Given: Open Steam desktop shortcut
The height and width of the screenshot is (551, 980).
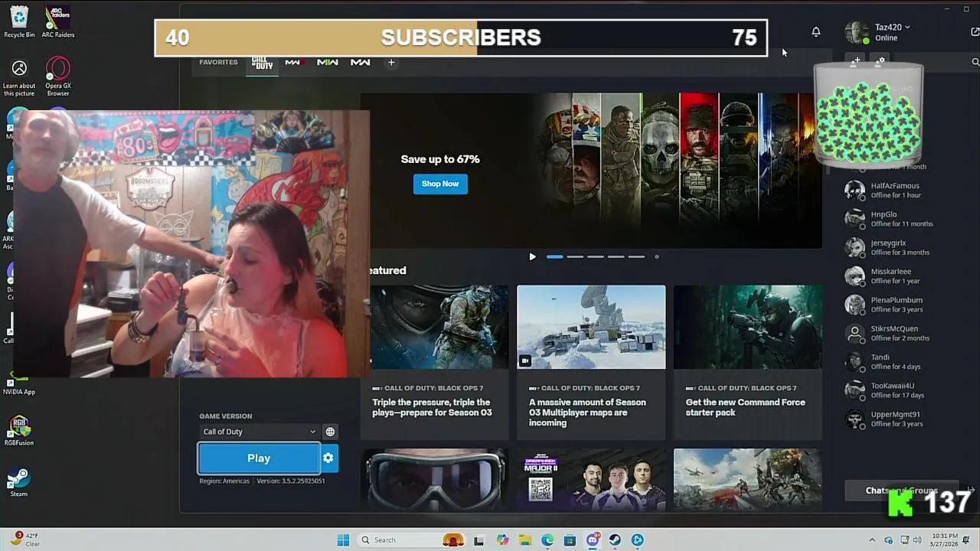Looking at the screenshot, I should click(19, 482).
